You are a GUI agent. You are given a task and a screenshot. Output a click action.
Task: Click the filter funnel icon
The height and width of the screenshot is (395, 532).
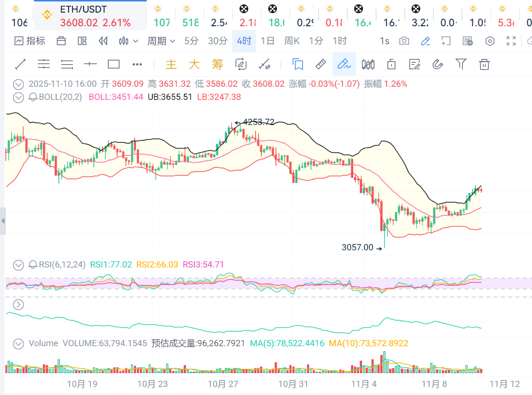(461, 64)
